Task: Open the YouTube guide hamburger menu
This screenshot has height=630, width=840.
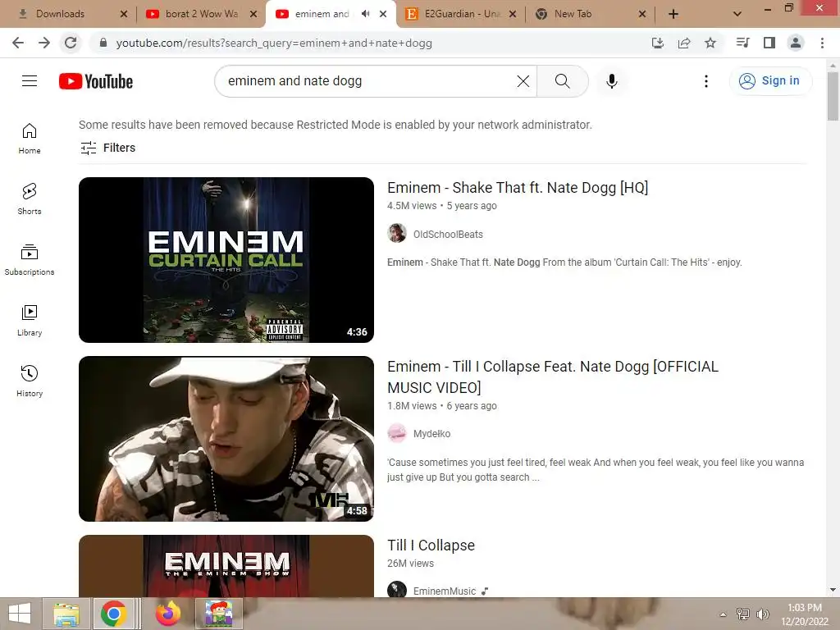Action: point(30,81)
